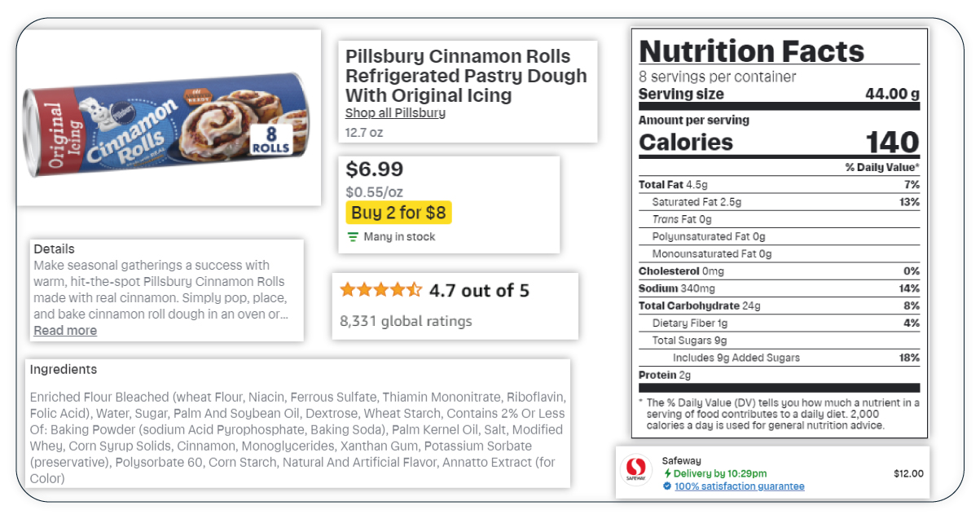Open the Shop all Pillsbury link
Image resolution: width=980 pixels, height=519 pixels.
coord(395,112)
